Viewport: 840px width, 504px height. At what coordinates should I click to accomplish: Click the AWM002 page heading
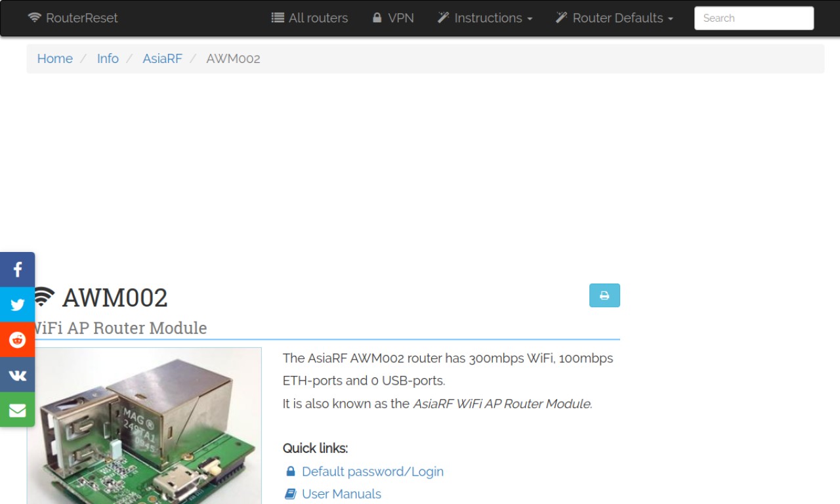pyautogui.click(x=115, y=297)
